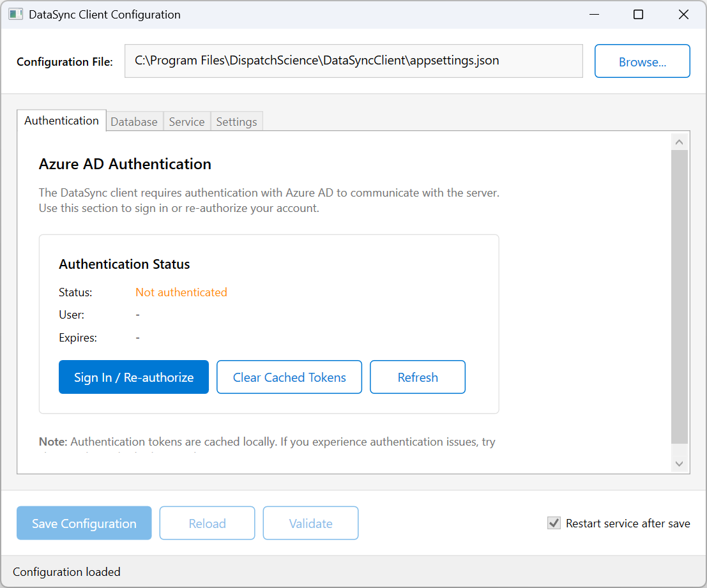
Task: Refresh the authentication status
Action: pyautogui.click(x=417, y=377)
